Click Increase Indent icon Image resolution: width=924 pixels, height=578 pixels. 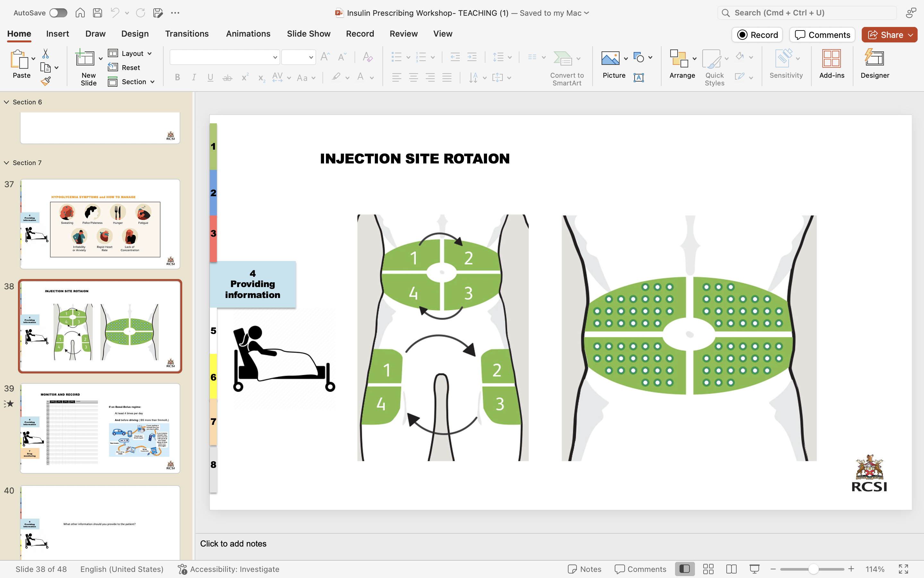coord(472,57)
